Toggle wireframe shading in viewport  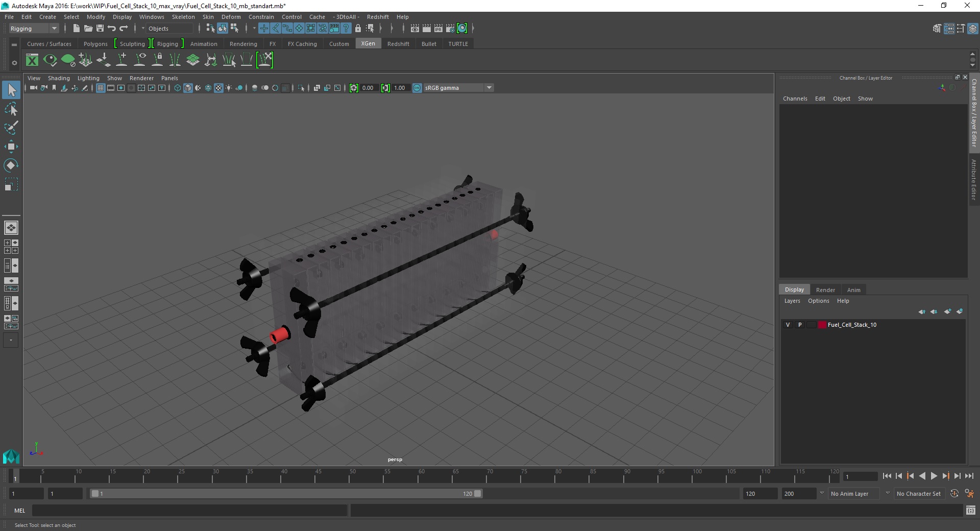(178, 88)
